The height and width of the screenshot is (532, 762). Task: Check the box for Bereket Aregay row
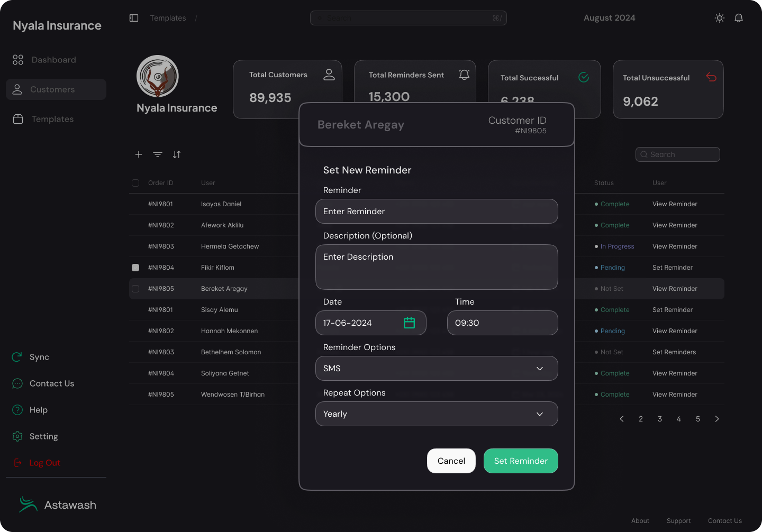coord(135,289)
